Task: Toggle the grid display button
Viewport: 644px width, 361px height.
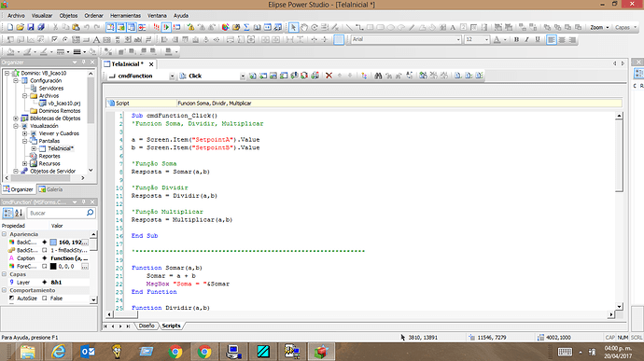Action: pyautogui.click(x=339, y=39)
